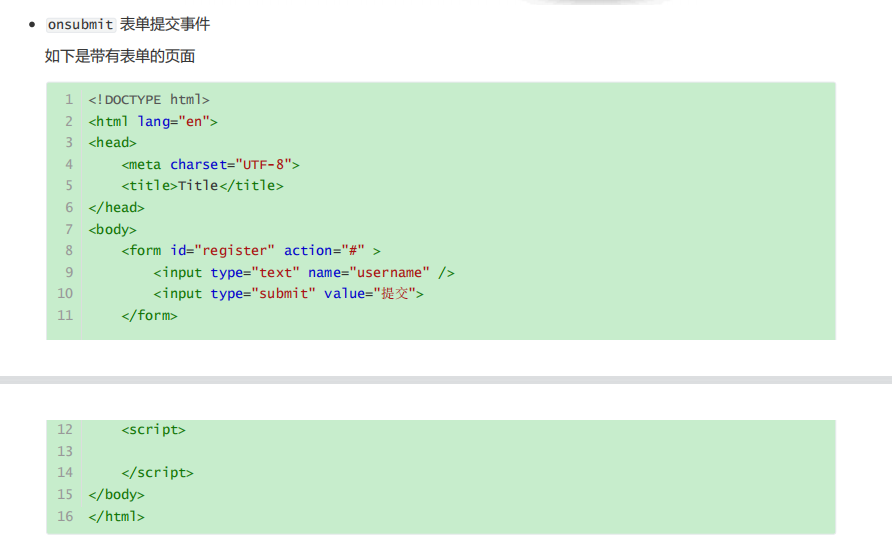The height and width of the screenshot is (535, 892).
Task: Click line number 1 in the gutter
Action: point(69,100)
